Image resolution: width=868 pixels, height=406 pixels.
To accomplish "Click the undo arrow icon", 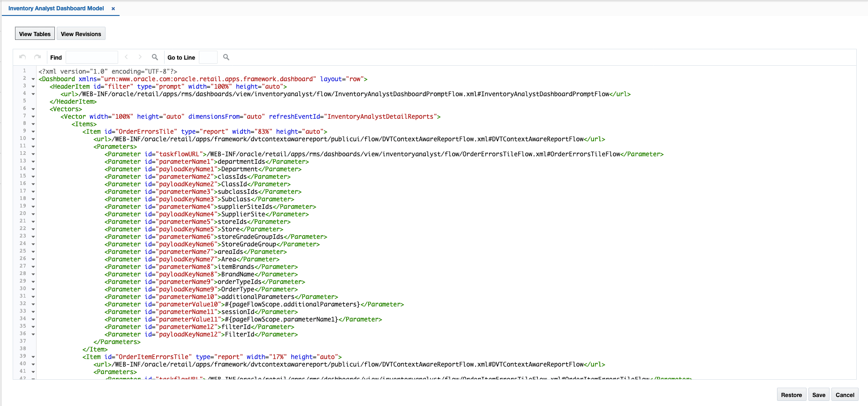I will pos(23,57).
